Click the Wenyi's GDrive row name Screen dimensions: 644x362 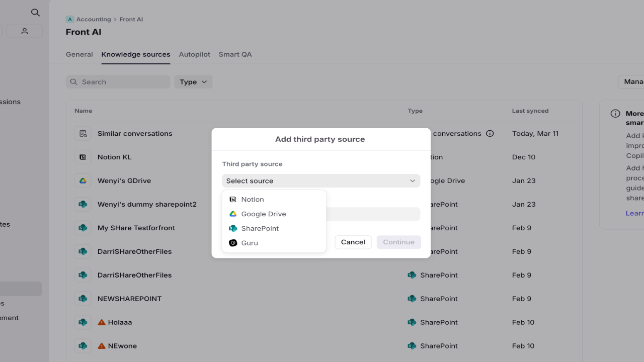click(124, 180)
